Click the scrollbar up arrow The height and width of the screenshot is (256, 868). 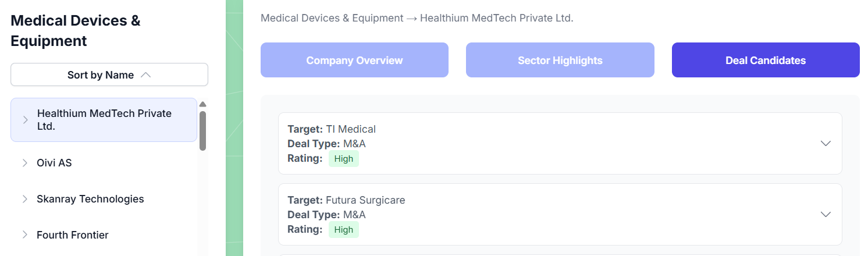pos(202,105)
